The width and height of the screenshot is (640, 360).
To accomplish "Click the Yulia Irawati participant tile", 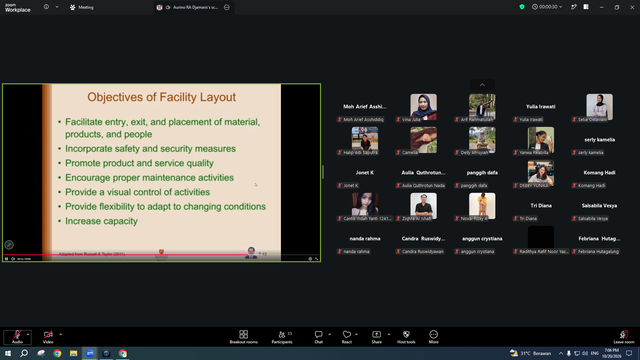I will click(x=541, y=107).
